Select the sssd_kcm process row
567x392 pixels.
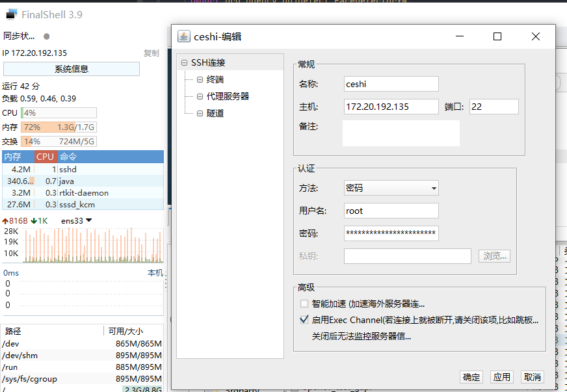coord(83,204)
